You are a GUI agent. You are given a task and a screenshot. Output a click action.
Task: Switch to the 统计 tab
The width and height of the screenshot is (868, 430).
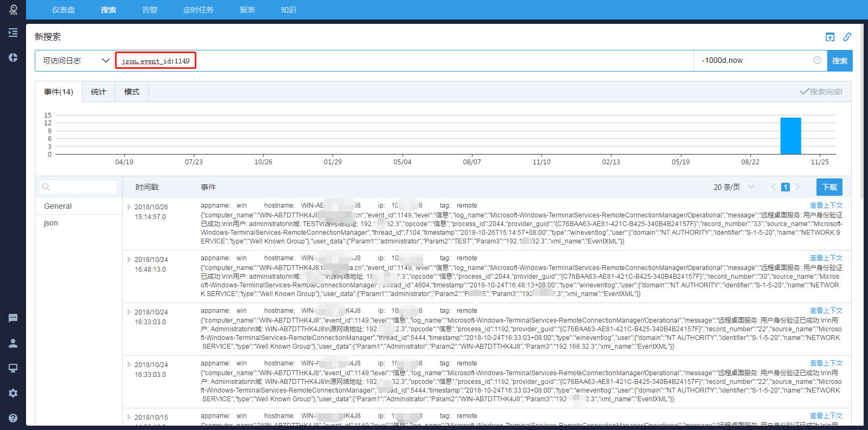[99, 92]
